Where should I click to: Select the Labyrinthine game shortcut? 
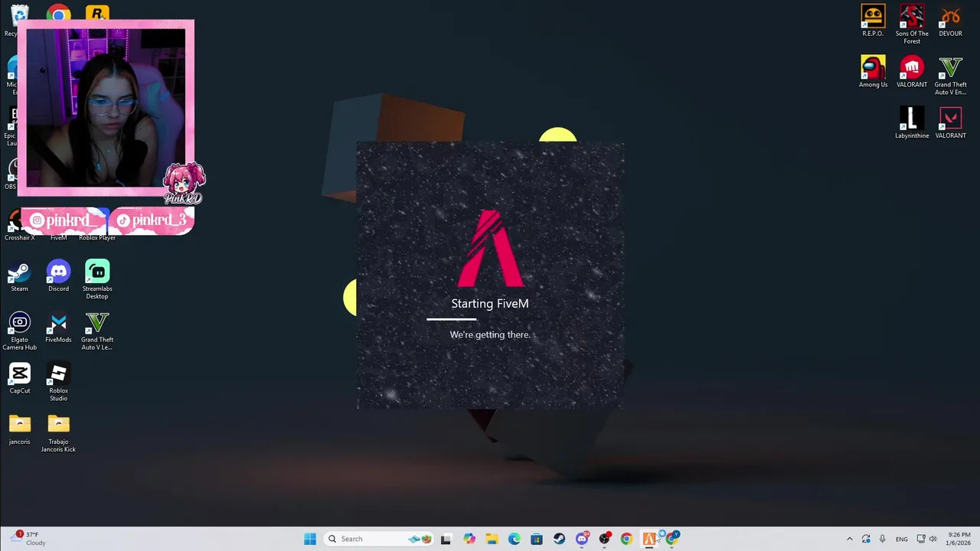912,124
